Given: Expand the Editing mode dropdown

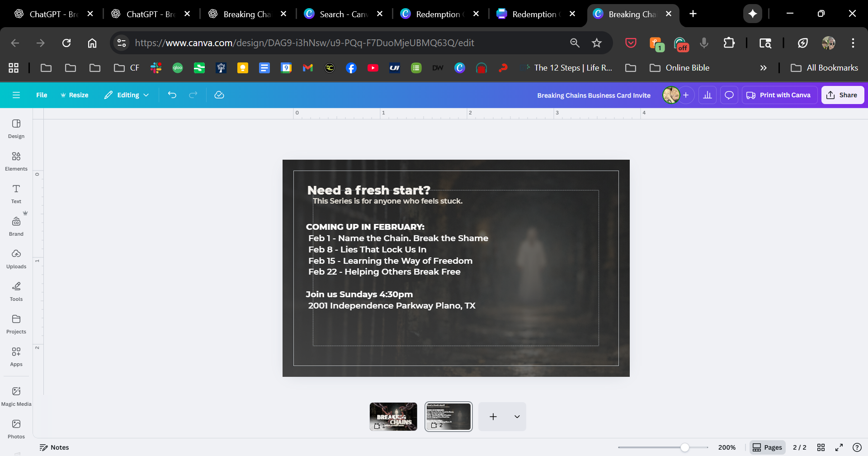Looking at the screenshot, I should pyautogui.click(x=127, y=95).
